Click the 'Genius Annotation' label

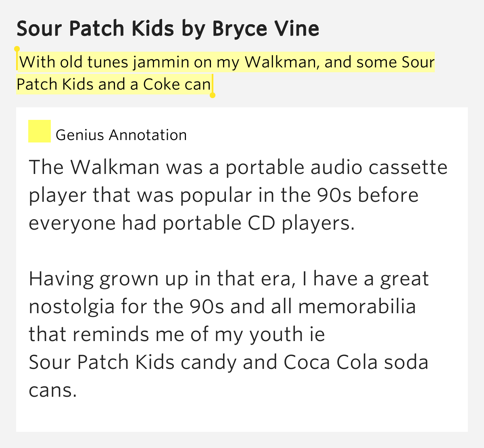tap(121, 135)
